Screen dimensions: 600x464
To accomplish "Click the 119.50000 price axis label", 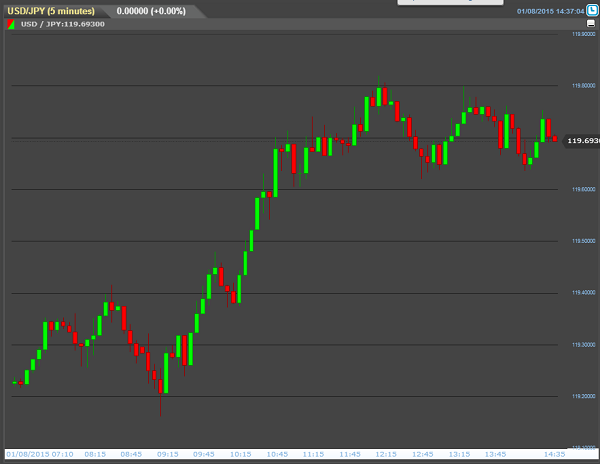I will click(x=584, y=241).
